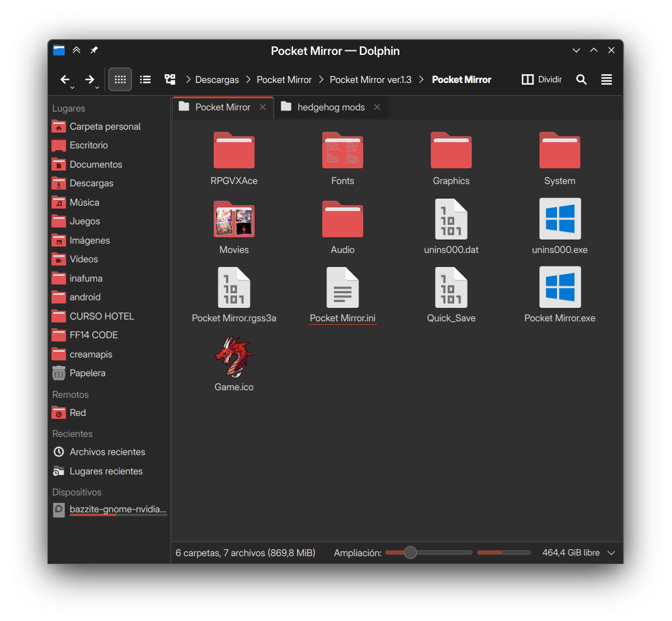
Task: Switch to hedgehog mods tab
Action: coord(331,107)
